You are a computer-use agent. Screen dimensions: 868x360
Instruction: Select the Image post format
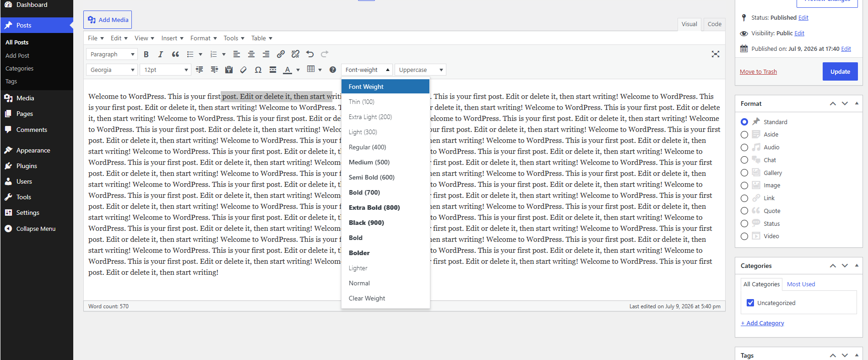pyautogui.click(x=744, y=185)
